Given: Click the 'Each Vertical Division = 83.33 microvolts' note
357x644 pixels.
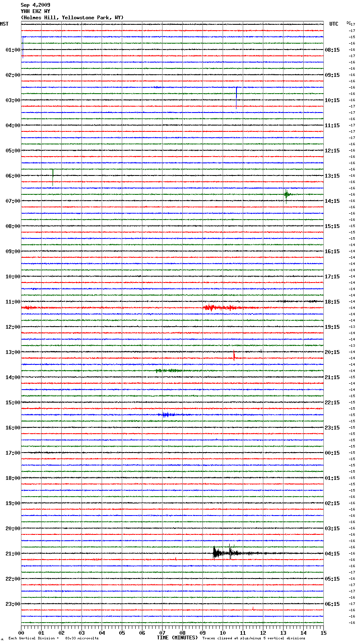Looking at the screenshot, I should 53,638.
